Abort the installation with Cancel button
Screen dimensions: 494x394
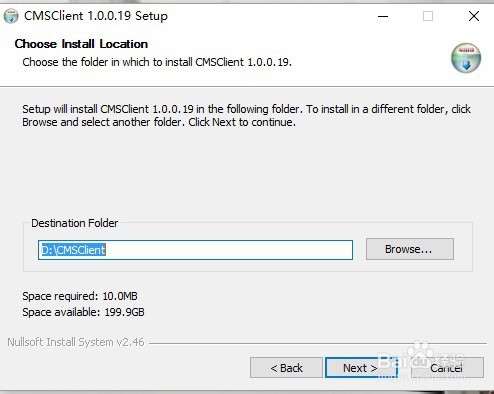[x=447, y=368]
